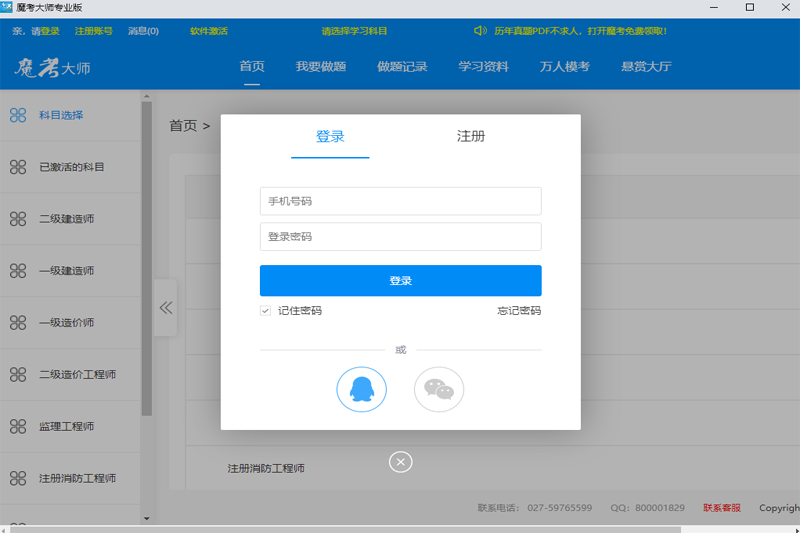
Task: Focus the 登录密码 password field
Action: click(x=400, y=237)
